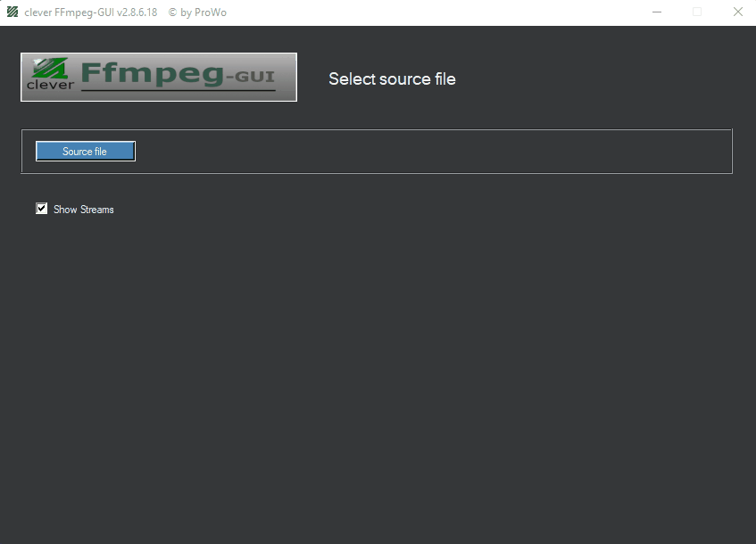Click the window title "clever FFmpeg-GUI"

coord(70,12)
